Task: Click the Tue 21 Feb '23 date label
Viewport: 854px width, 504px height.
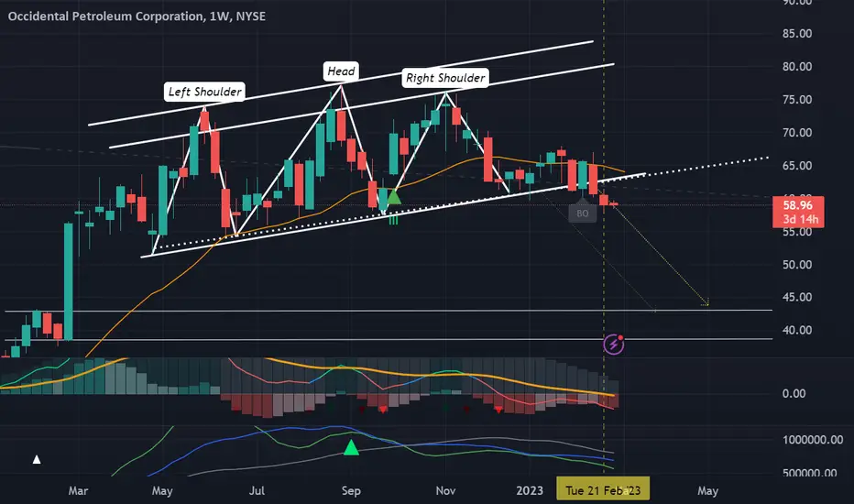Action: tap(603, 490)
